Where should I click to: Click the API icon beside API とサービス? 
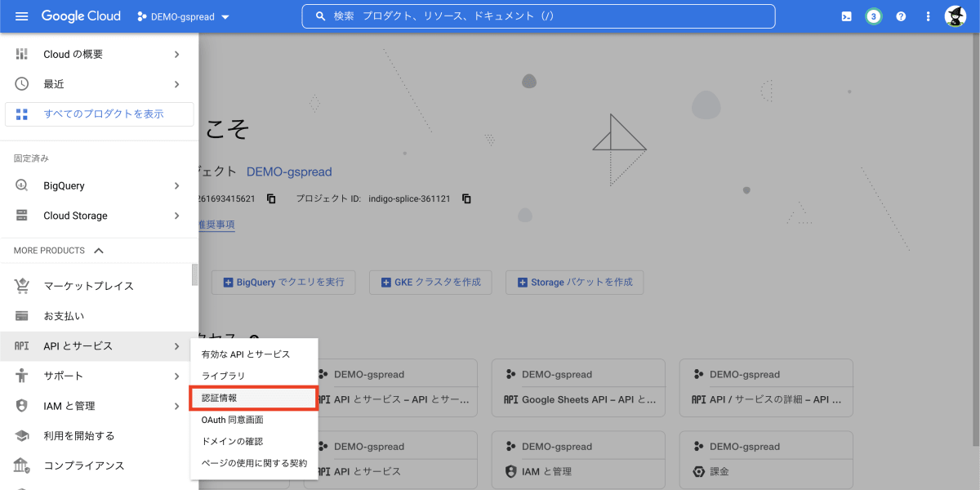[22, 346]
